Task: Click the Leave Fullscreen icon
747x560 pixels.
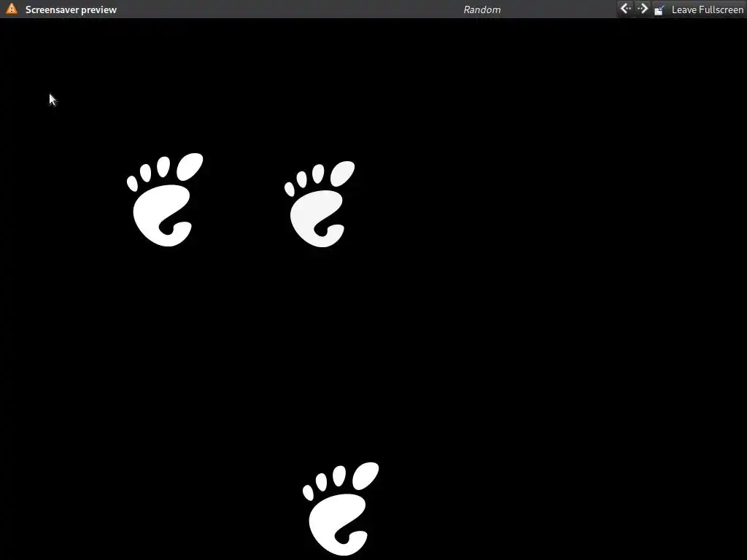Action: click(659, 9)
